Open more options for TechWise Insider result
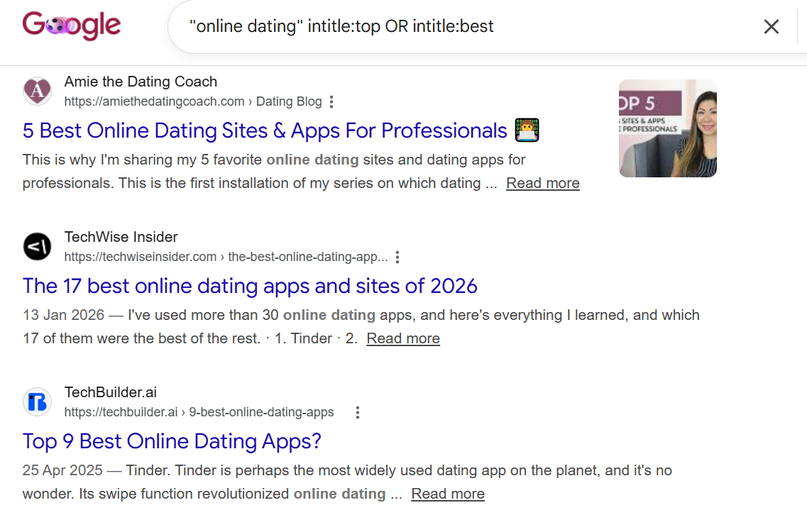This screenshot has height=532, width=807. (397, 257)
